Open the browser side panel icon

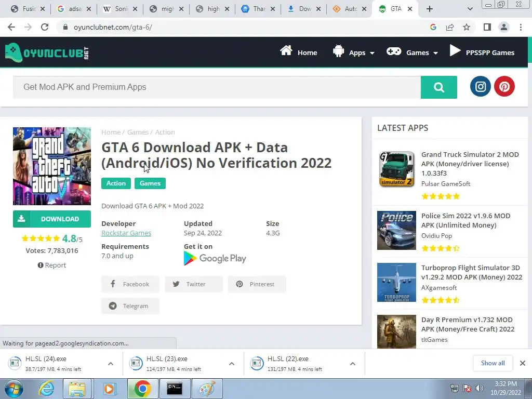(x=487, y=27)
